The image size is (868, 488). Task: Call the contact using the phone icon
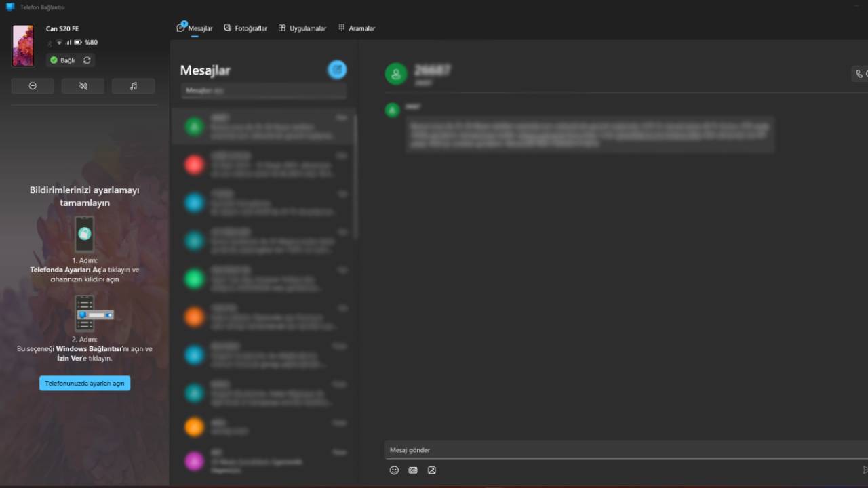click(860, 74)
